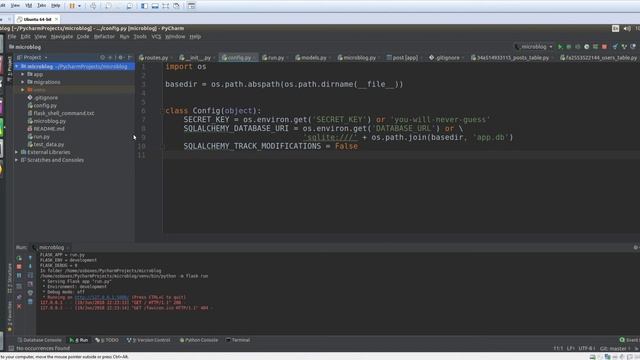Open README.md in project tree
Viewport: 640px width, 360px height.
click(46, 129)
